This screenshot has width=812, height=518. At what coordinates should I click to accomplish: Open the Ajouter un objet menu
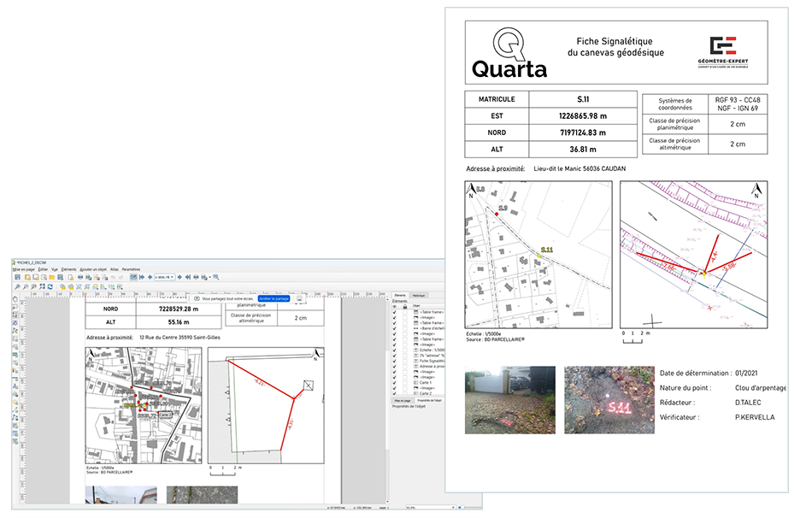tap(93, 269)
